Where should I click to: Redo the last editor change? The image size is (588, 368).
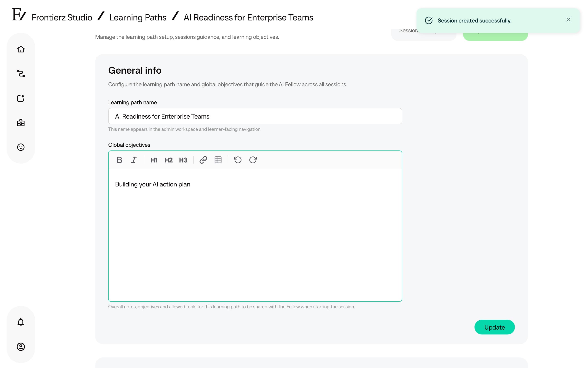253,160
